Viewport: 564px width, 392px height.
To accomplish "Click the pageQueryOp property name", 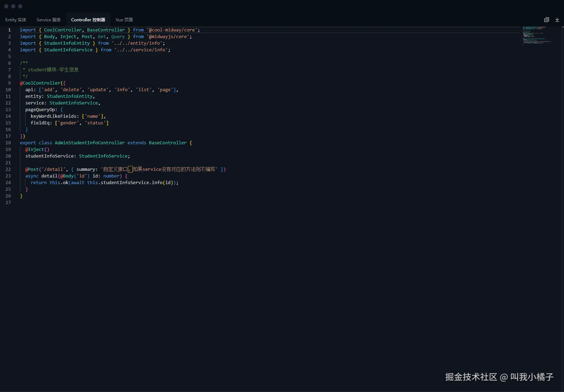I will 40,110.
